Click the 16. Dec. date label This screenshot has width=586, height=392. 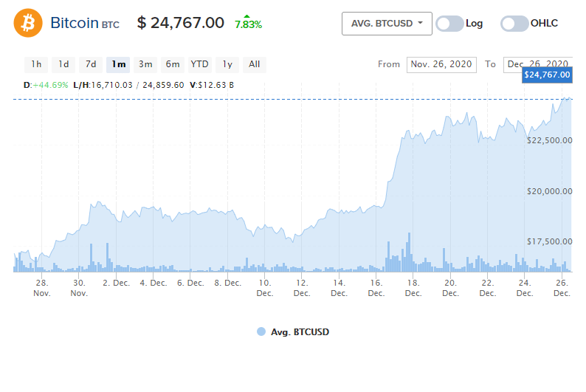[376, 288]
